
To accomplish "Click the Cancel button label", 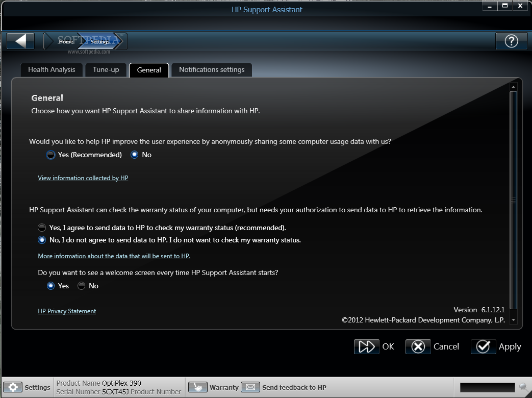I will pyautogui.click(x=446, y=346).
